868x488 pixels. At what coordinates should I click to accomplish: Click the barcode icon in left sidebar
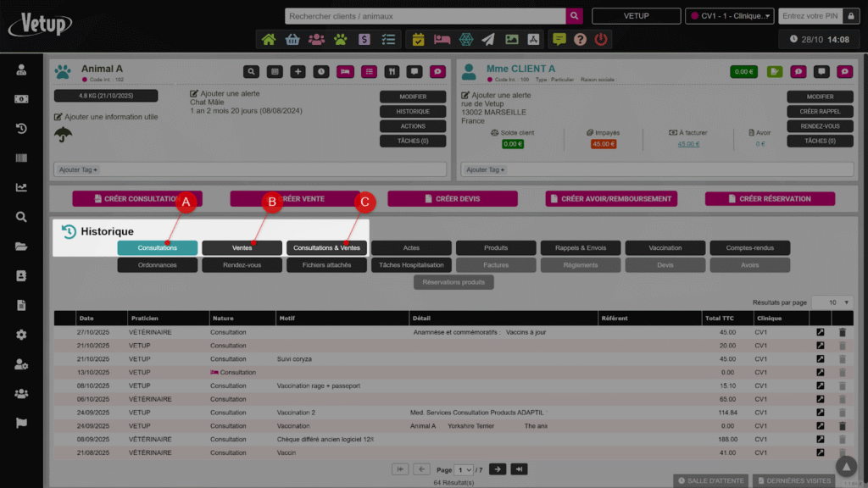tap(21, 158)
